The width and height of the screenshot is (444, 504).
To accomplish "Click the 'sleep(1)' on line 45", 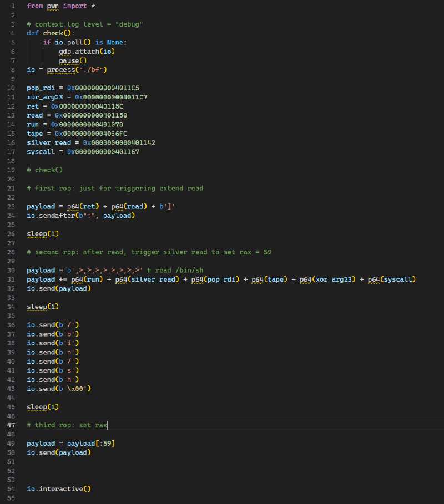I will pos(43,408).
